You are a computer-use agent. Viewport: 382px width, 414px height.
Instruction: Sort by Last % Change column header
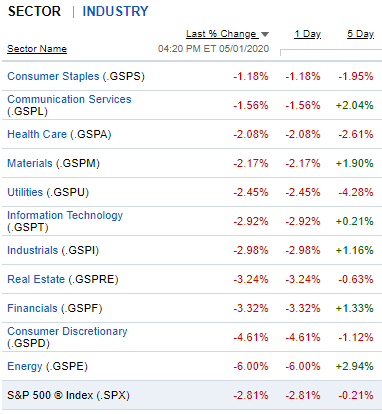tap(221, 34)
